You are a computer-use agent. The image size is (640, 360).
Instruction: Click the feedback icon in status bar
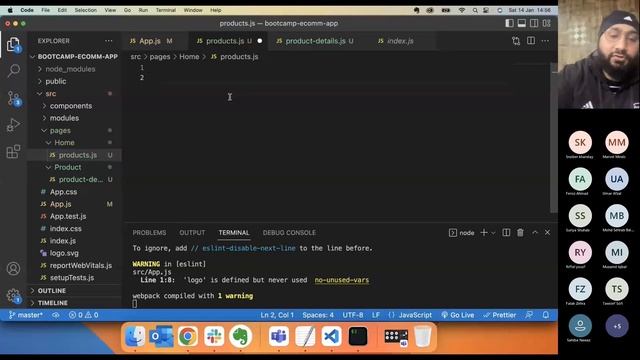tap(529, 315)
